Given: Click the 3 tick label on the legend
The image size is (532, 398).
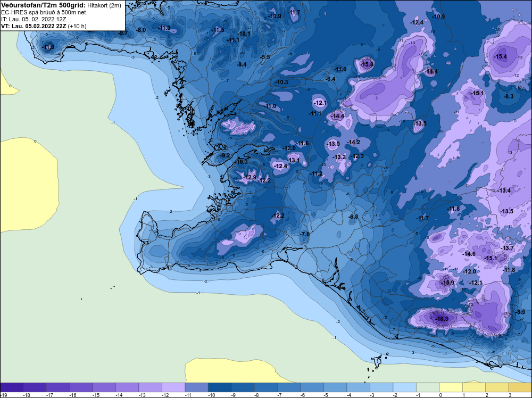Looking at the screenshot, I should click(x=510, y=395).
